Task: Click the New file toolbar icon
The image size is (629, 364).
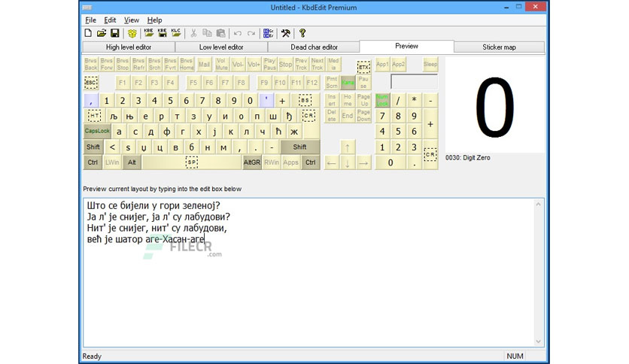Action: [88, 33]
